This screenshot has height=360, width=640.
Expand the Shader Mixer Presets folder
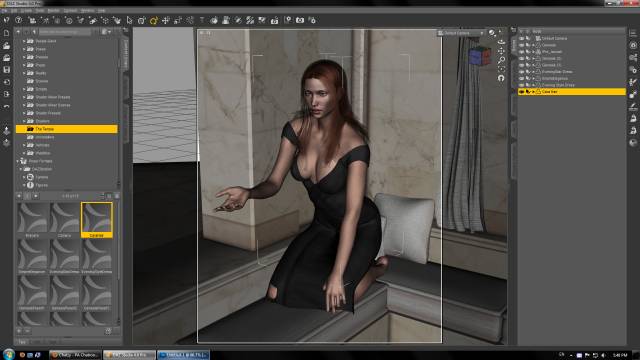(24, 97)
